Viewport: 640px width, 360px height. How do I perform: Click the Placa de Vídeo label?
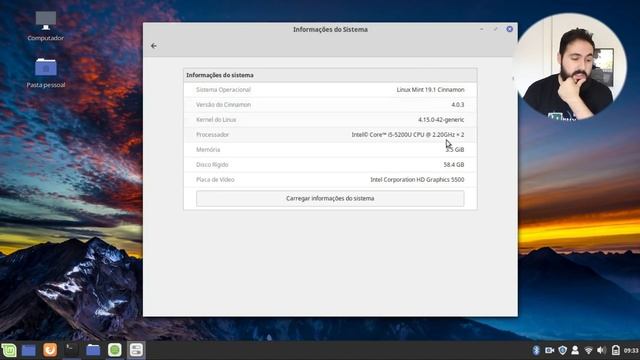(215, 180)
